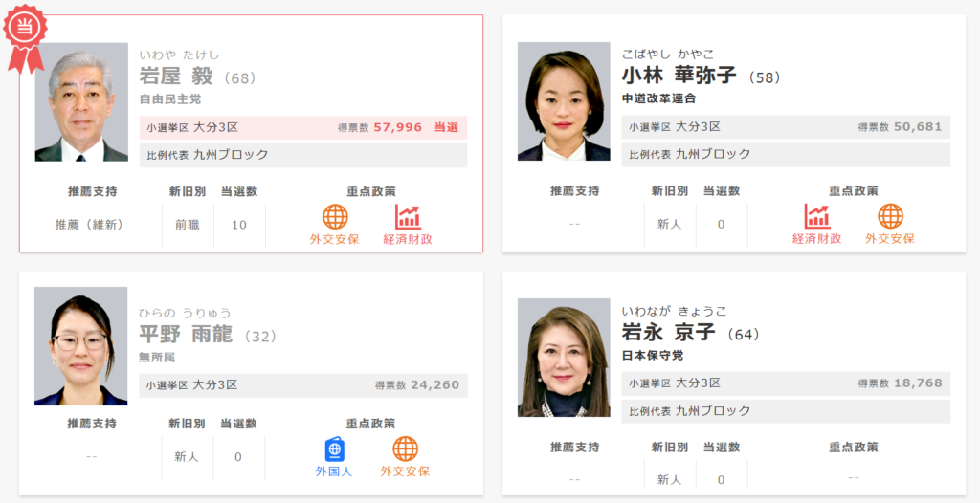Click the red 当 winner ribbon badge
980x503 pixels.
tap(25, 34)
